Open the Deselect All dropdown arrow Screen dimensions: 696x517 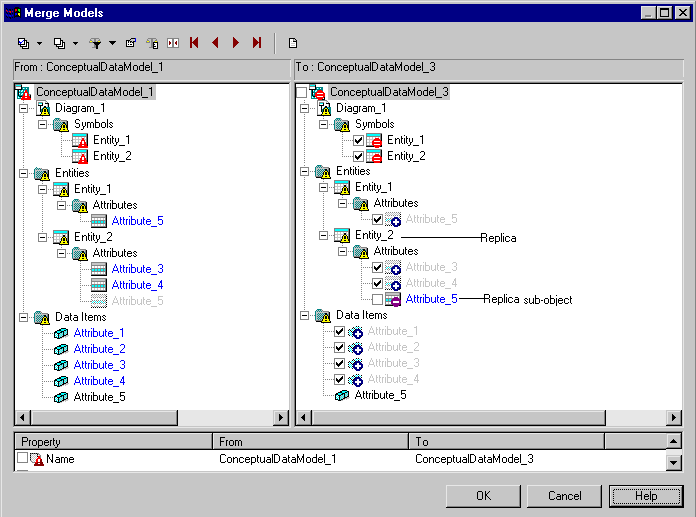pos(75,43)
